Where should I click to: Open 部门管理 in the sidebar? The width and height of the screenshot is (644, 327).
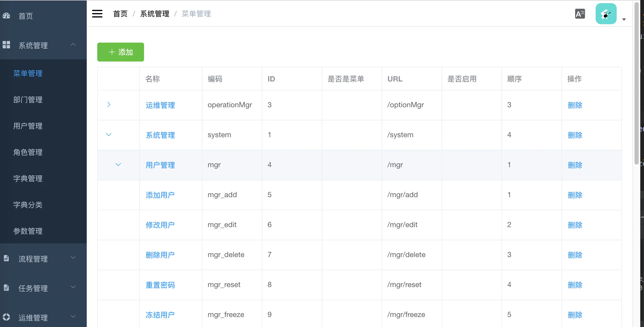pyautogui.click(x=28, y=100)
